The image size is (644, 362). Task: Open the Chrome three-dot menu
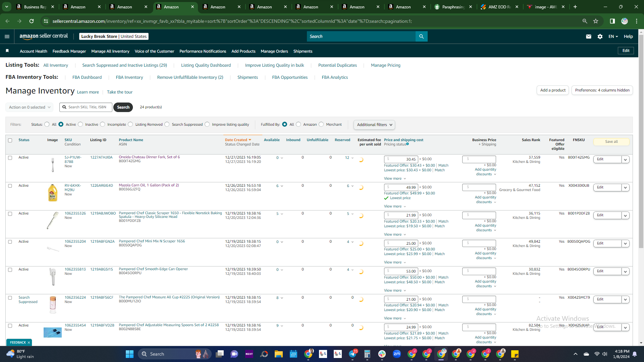tap(637, 21)
